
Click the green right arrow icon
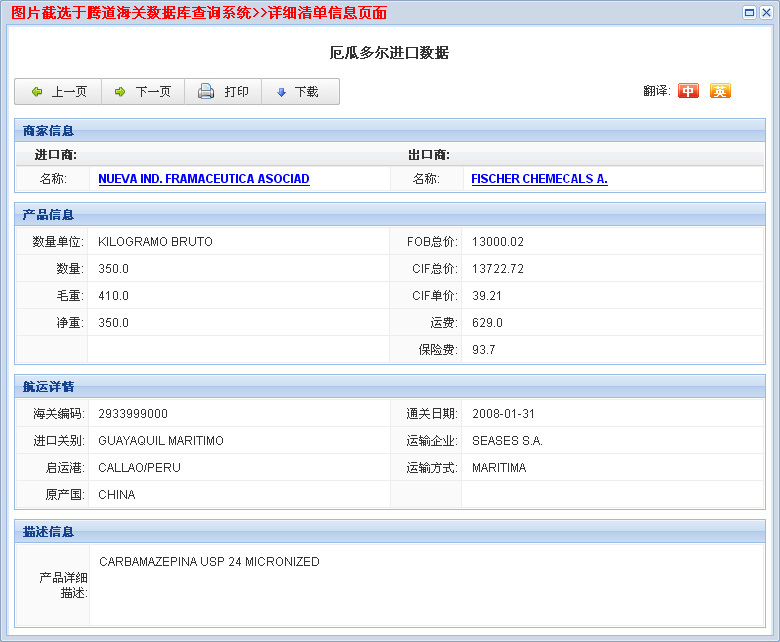tap(120, 92)
